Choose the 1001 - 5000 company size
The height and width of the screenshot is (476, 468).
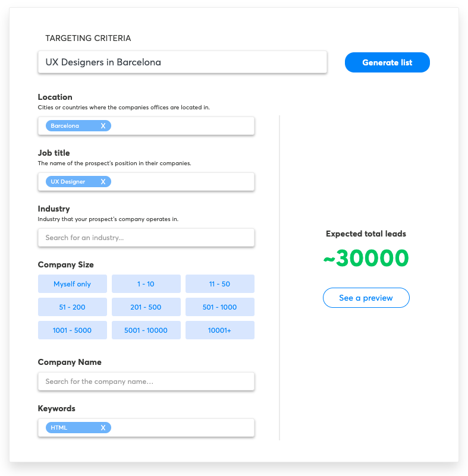pos(73,330)
